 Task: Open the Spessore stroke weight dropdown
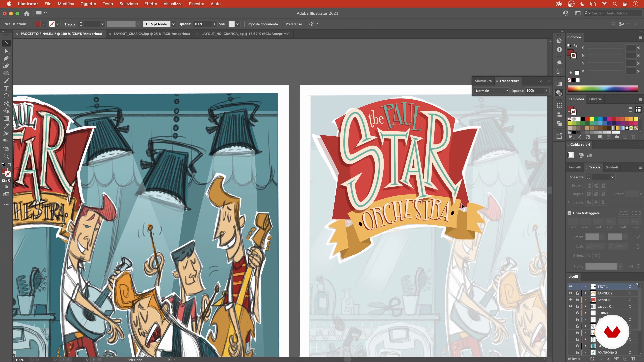pos(612,177)
